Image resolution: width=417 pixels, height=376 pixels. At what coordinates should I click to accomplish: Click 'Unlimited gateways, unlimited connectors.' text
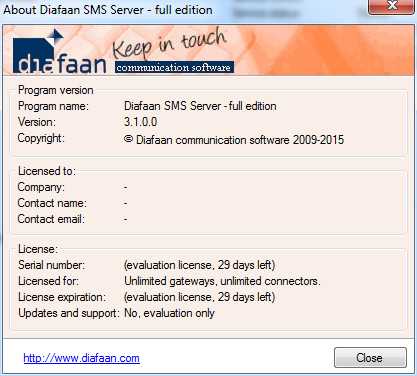[222, 281]
